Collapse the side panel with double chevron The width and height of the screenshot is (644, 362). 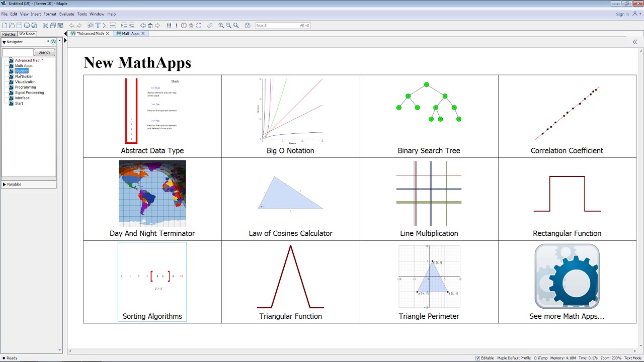click(x=635, y=42)
